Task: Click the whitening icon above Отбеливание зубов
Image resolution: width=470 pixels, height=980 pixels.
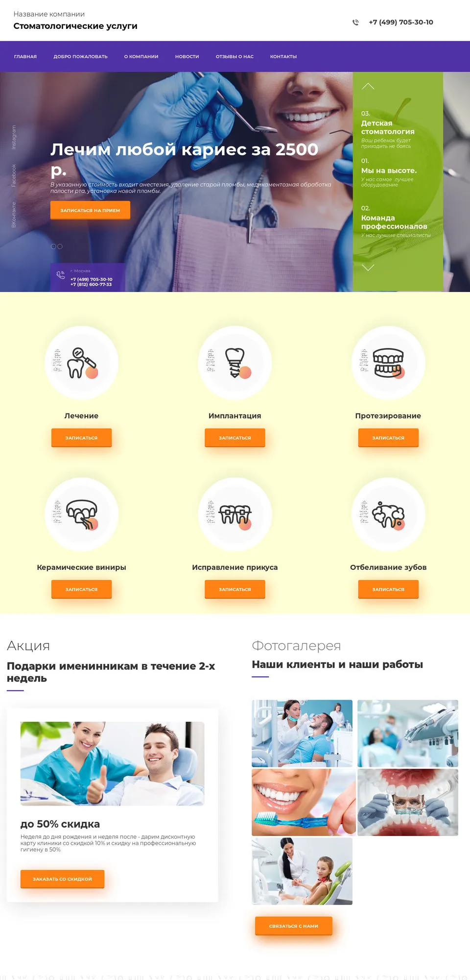Action: 389,514
